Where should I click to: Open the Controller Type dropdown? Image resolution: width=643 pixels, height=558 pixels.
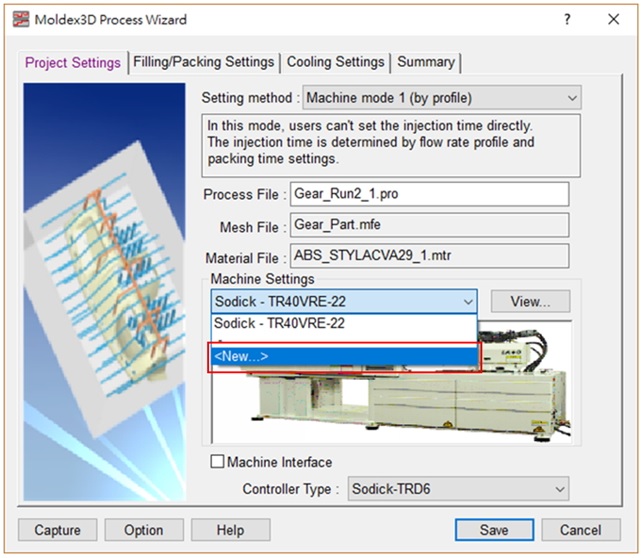[458, 489]
